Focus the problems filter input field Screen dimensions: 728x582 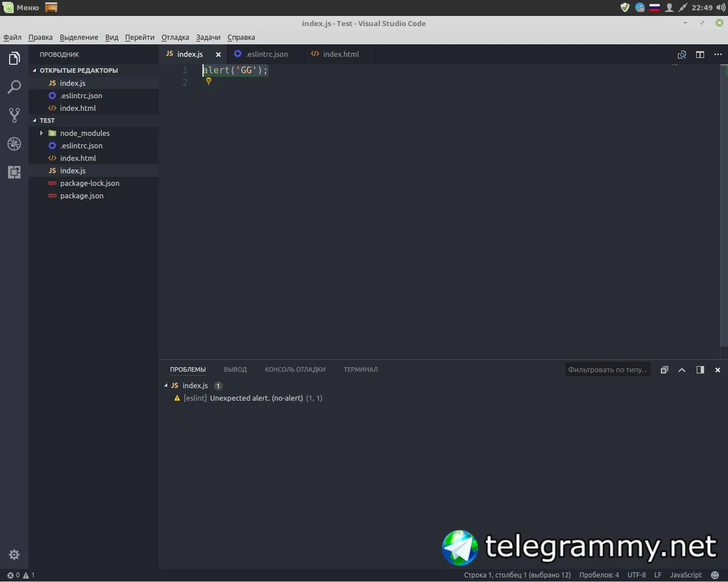click(x=607, y=370)
